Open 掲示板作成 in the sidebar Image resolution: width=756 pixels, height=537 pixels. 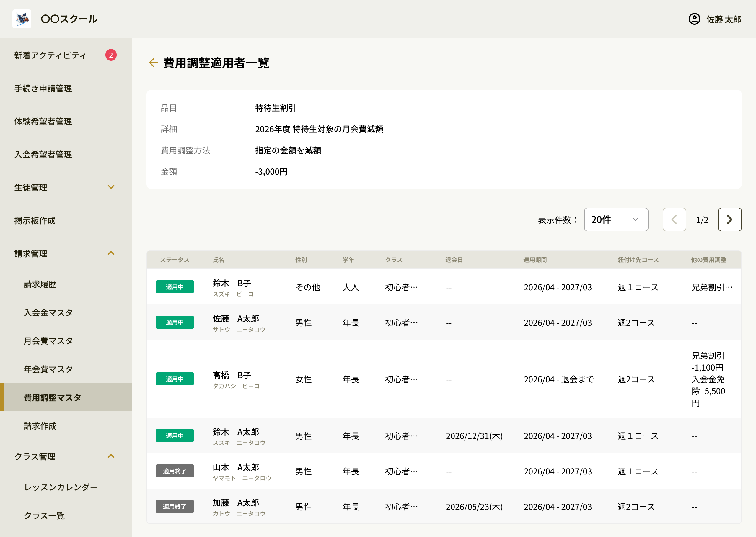35,221
